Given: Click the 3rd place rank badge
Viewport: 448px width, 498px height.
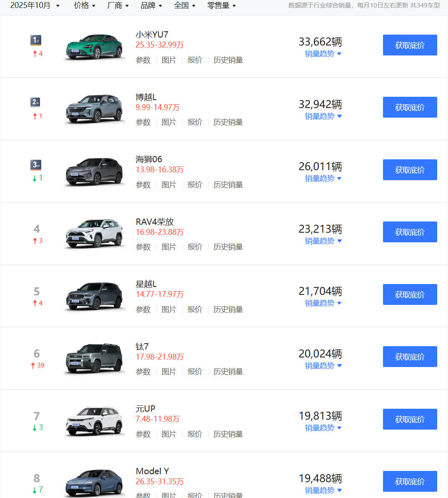Looking at the screenshot, I should pyautogui.click(x=36, y=165).
